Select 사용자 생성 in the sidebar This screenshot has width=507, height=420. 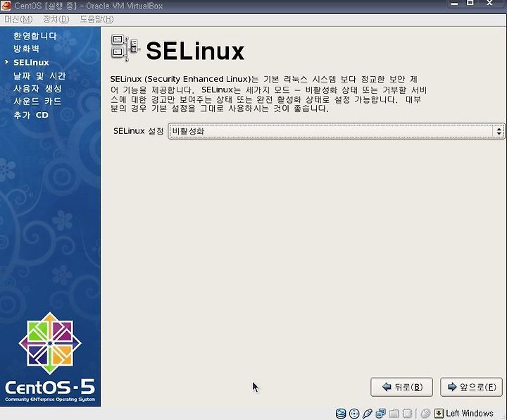[37, 89]
